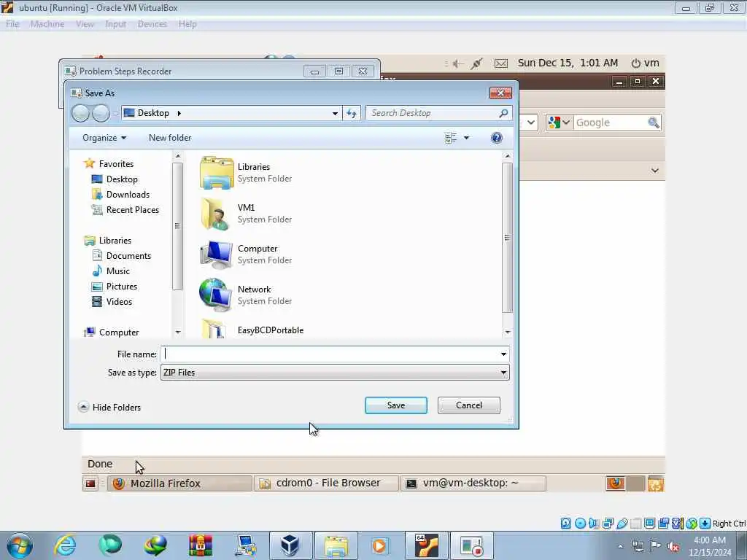Select Downloads under Favorites
747x560 pixels.
pos(120,194)
